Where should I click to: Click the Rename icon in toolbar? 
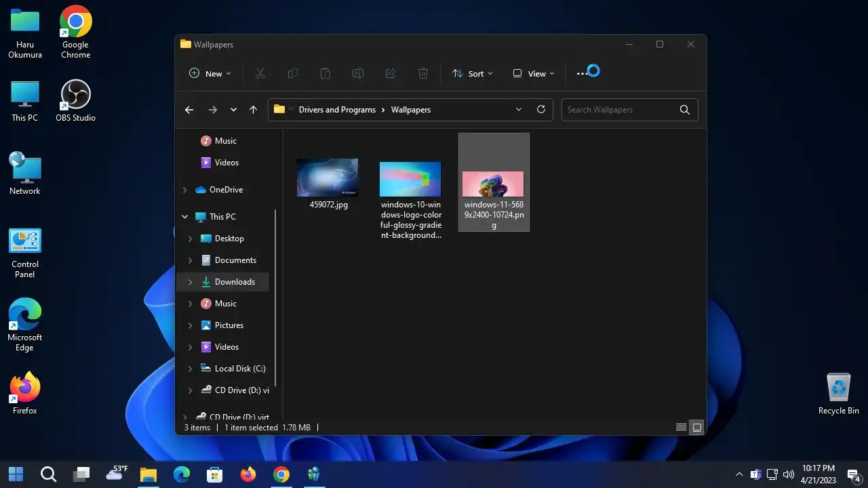pos(357,73)
